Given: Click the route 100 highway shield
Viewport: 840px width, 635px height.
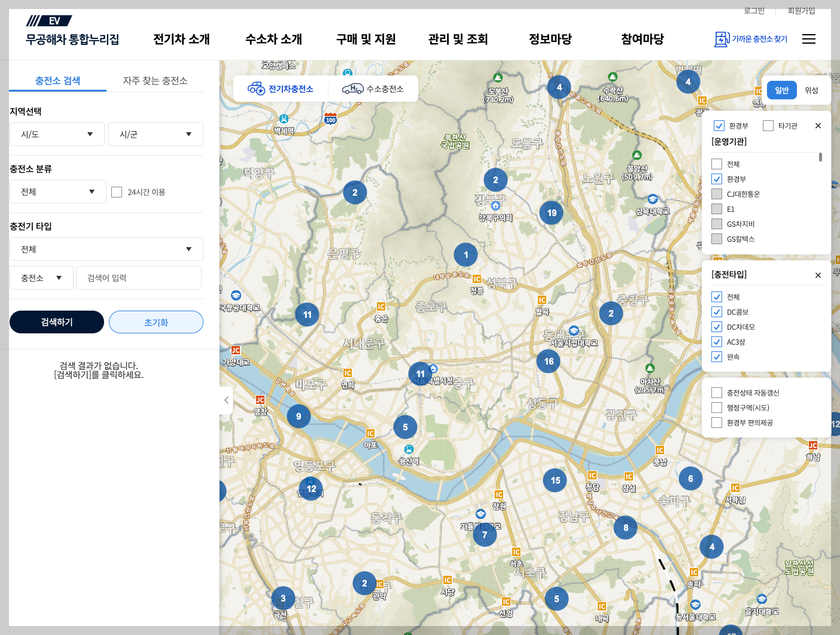Looking at the screenshot, I should (x=331, y=119).
